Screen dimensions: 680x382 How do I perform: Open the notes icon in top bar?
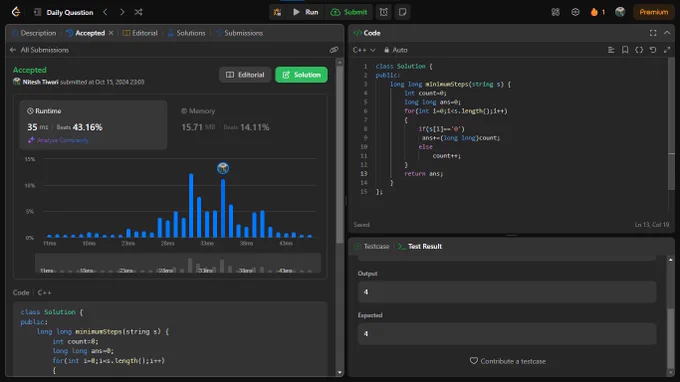click(x=402, y=12)
